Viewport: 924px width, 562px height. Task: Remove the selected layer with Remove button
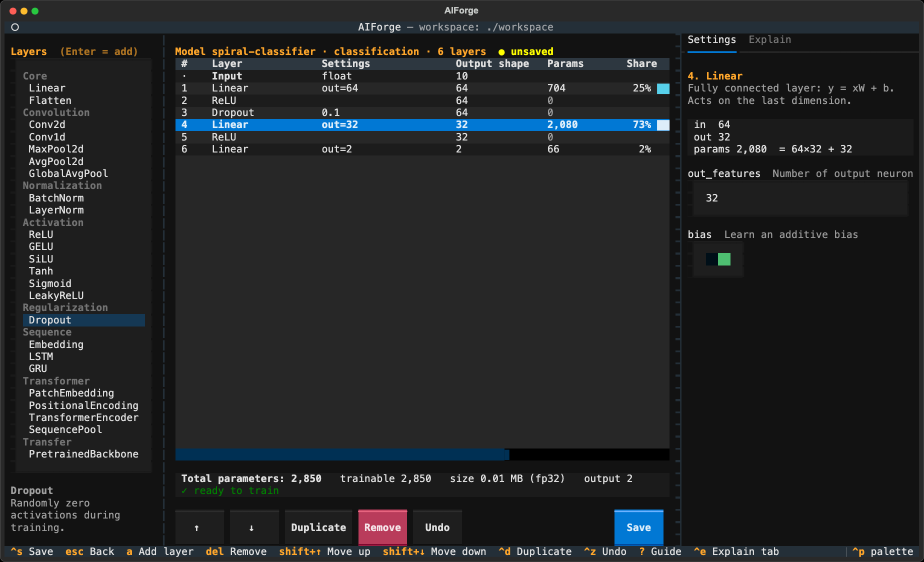382,527
